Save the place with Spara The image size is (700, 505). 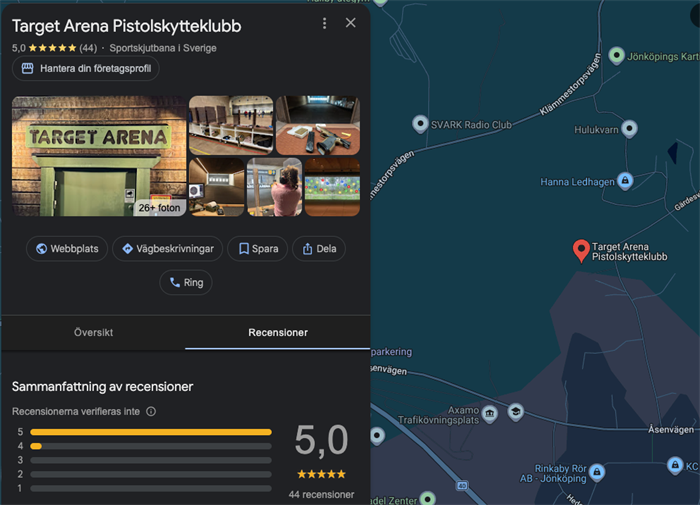click(x=258, y=249)
